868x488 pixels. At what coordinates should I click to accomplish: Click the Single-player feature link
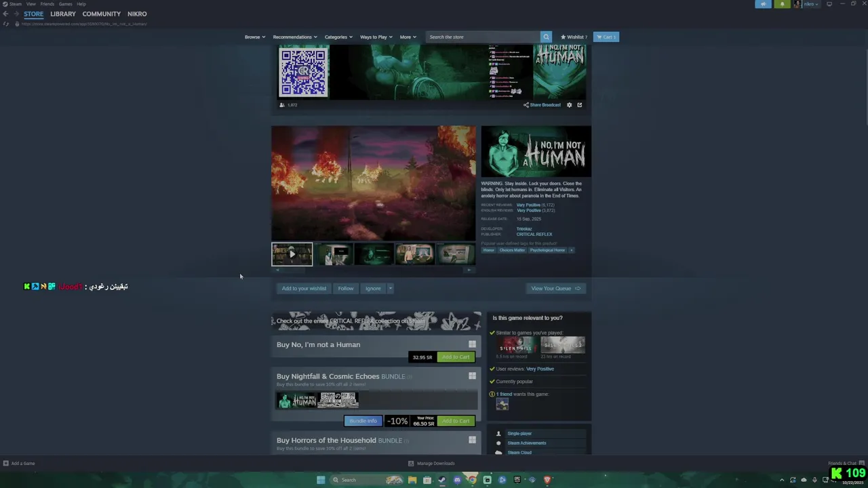click(x=519, y=434)
